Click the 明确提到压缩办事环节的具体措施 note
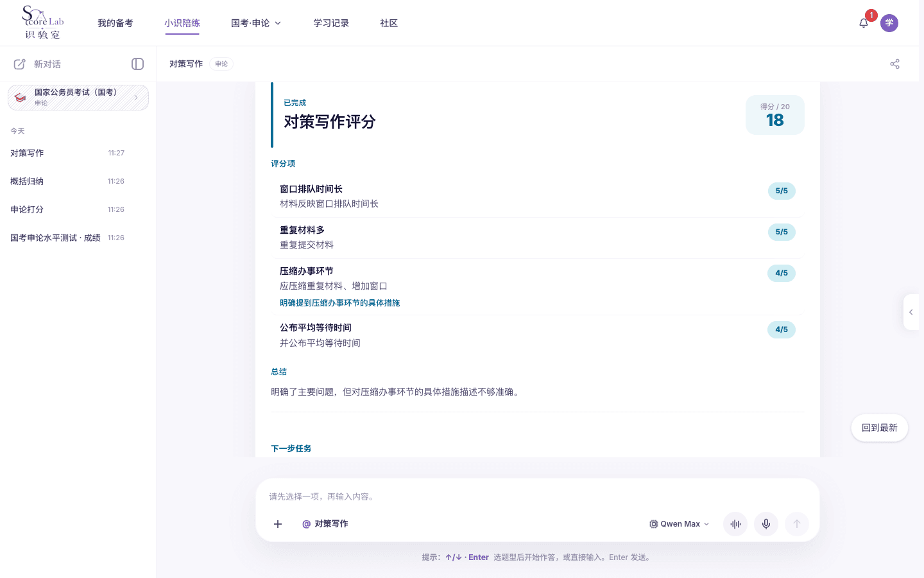924x578 pixels. point(339,303)
